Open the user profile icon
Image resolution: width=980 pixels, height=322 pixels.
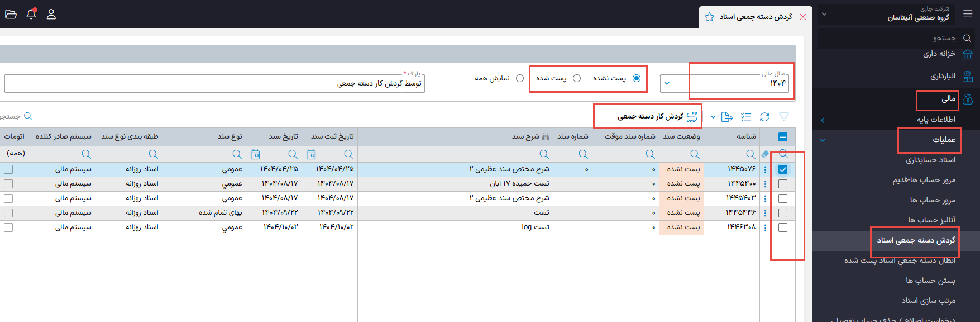click(51, 14)
